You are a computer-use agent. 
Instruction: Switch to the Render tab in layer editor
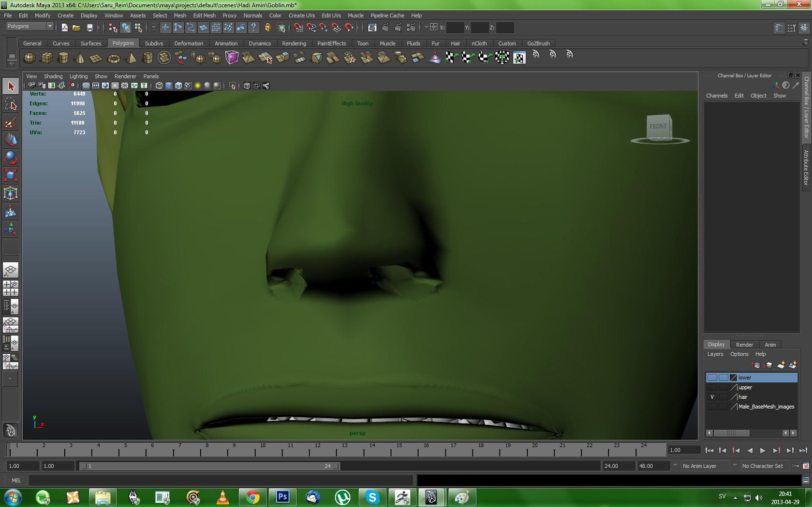pos(744,345)
